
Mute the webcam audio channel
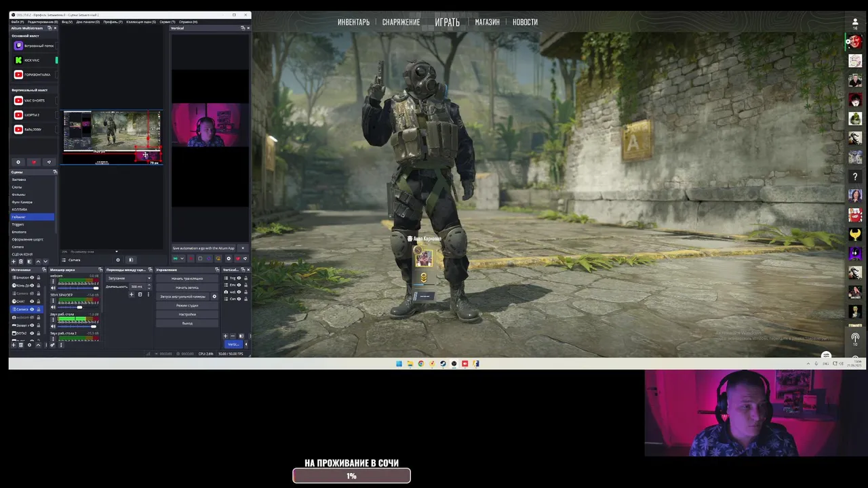pos(53,288)
